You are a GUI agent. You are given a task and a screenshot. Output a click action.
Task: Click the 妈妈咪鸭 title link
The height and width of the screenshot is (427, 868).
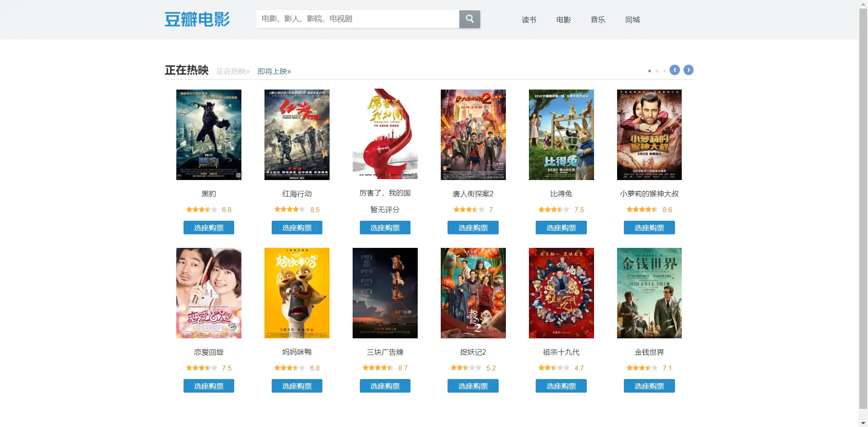(297, 352)
